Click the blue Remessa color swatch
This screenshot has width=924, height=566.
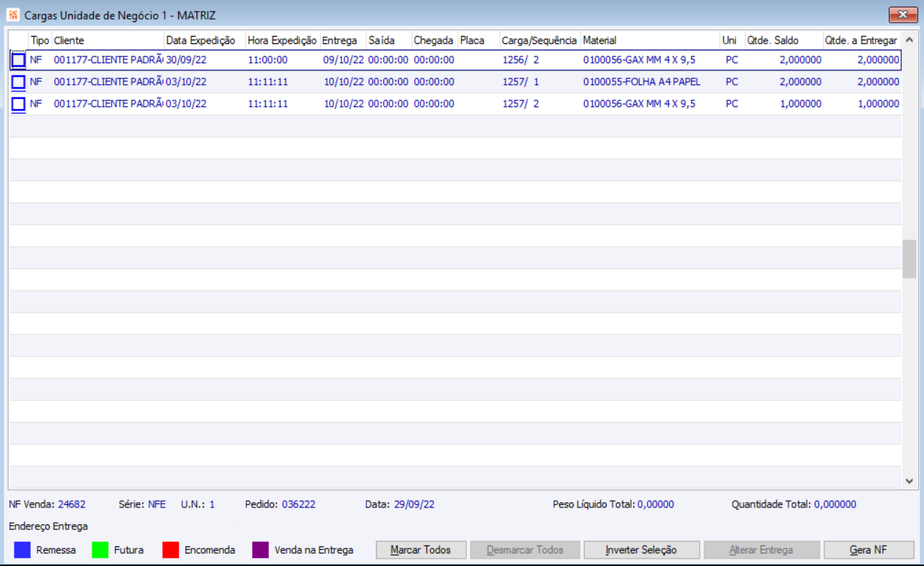click(x=22, y=550)
